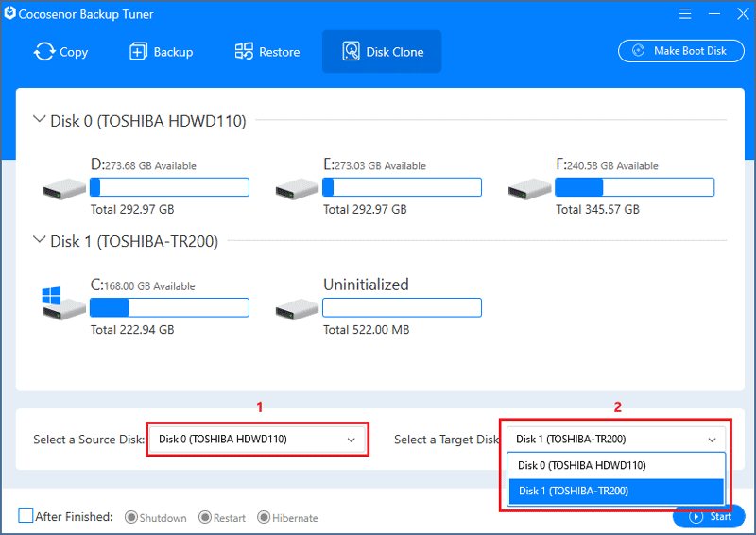Click the E: drive icon

[297, 189]
